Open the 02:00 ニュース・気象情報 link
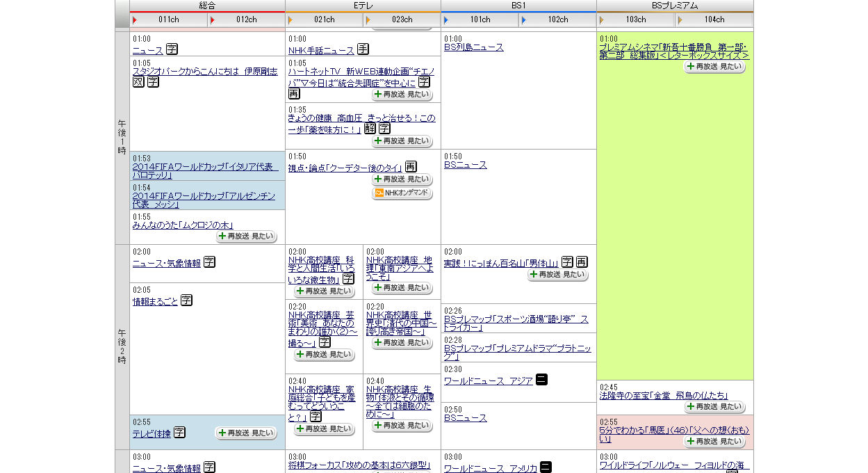 (167, 264)
